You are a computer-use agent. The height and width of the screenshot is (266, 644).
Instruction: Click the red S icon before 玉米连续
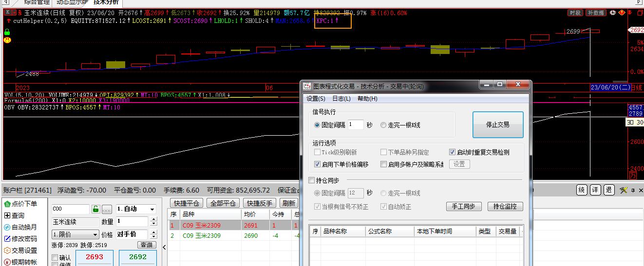(x=20, y=13)
